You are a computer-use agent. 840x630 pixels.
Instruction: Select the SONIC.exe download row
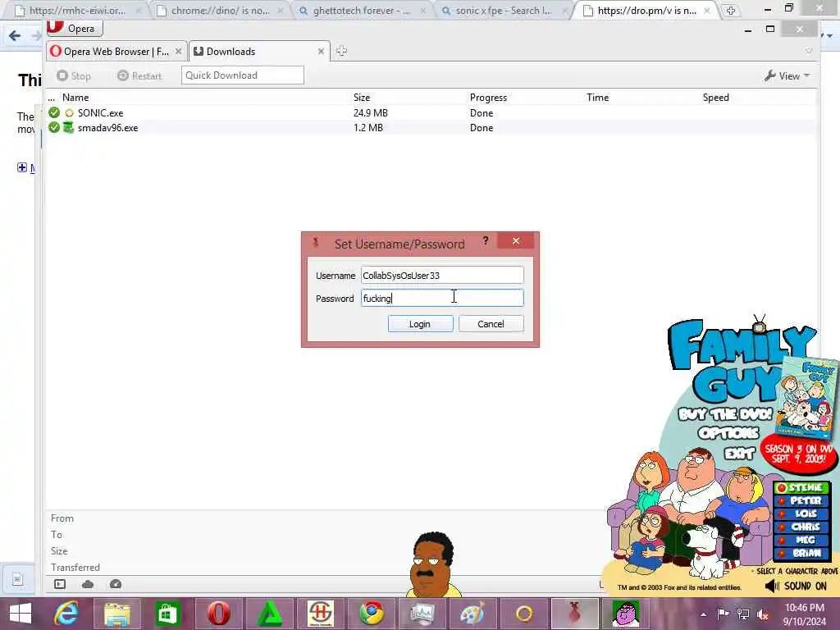pos(431,113)
